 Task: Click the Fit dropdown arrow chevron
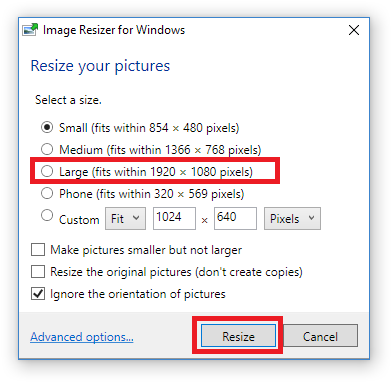coord(136,218)
